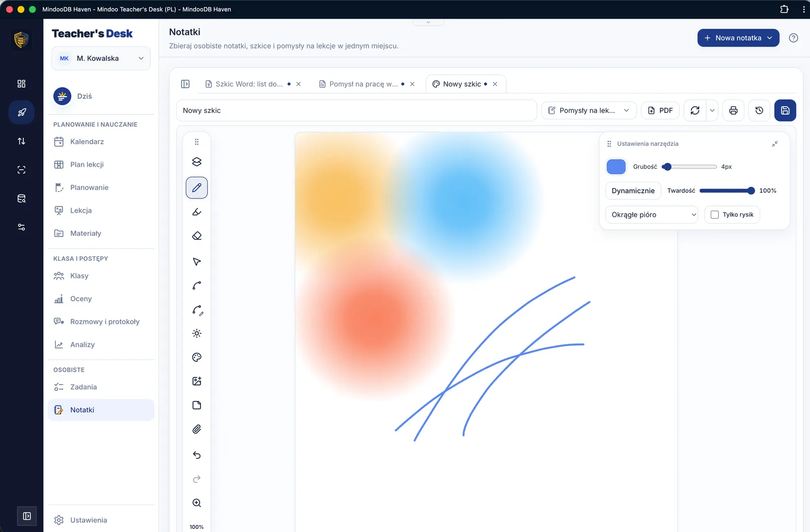Switch to the Szkic Word: list do... tab
The image size is (810, 532).
coord(249,84)
